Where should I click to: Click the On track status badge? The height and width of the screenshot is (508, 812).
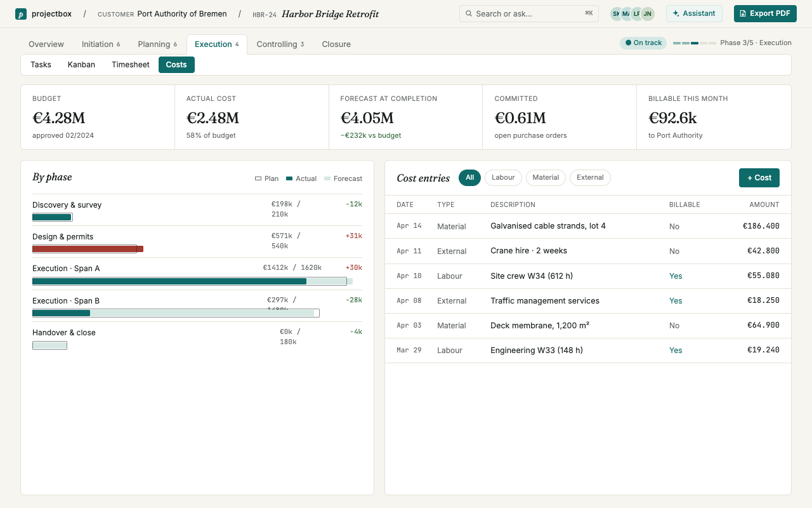point(643,43)
